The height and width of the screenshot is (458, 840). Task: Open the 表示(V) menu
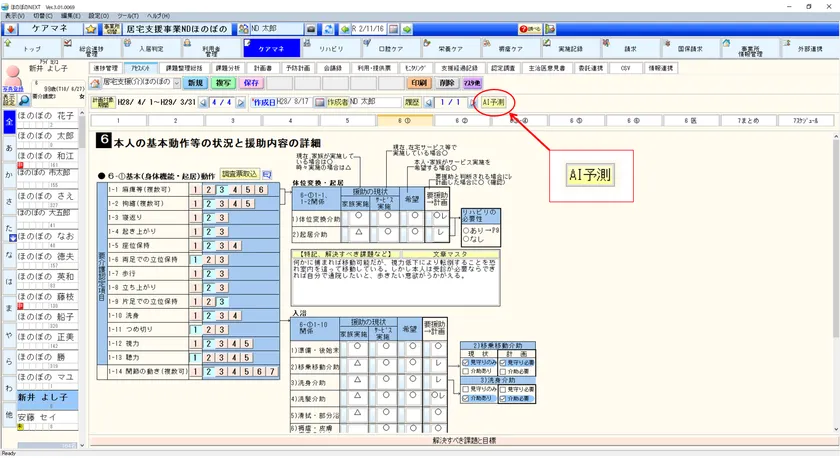coord(14,16)
